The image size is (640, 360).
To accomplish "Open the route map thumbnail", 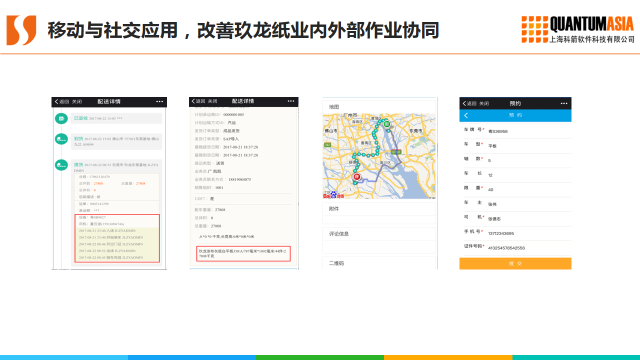I will coord(379,156).
